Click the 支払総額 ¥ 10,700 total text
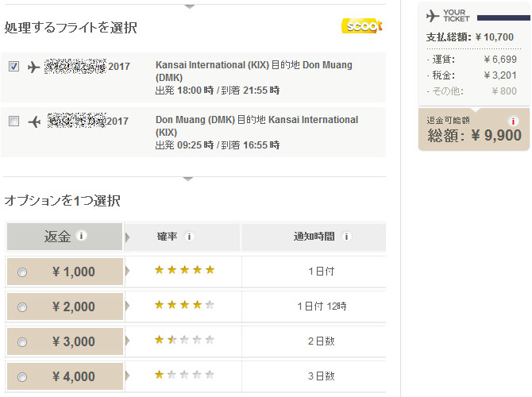This screenshot has height=397, width=532. 469,38
